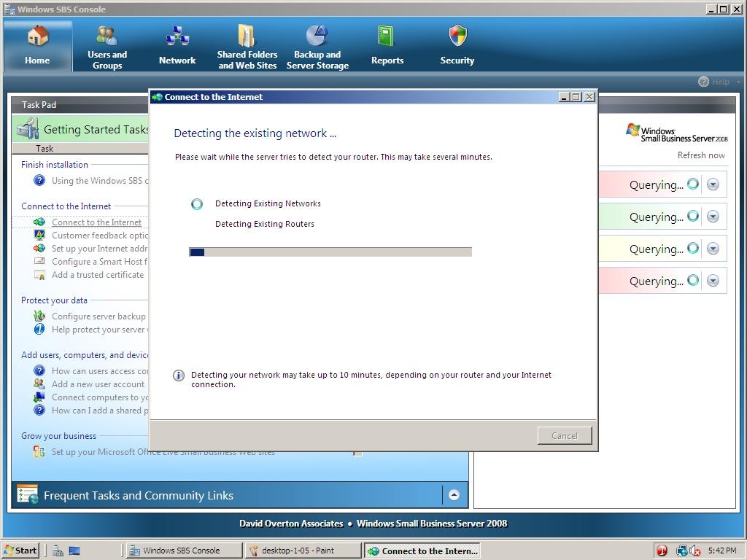Viewport: 747px width, 560px height.
Task: Click the Microsoft Office Live setup icon
Action: (39, 451)
